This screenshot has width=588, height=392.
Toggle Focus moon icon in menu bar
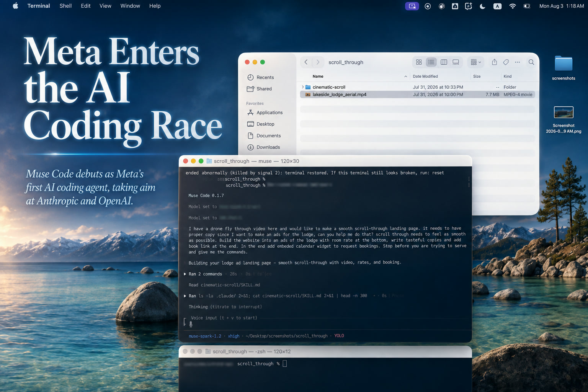(483, 6)
